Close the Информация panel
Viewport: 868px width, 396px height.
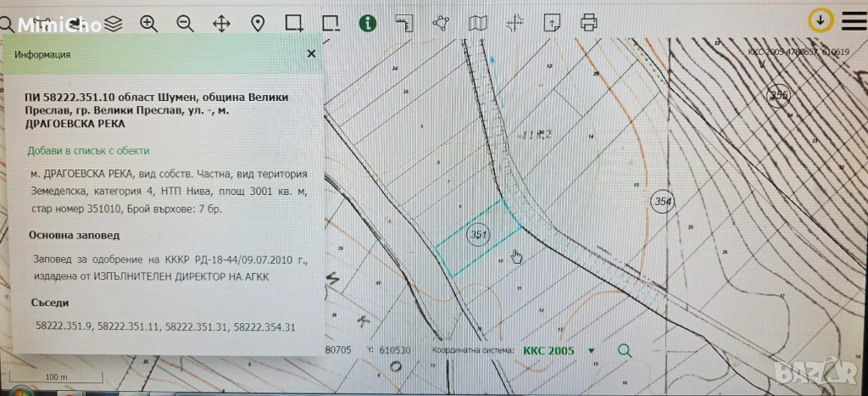[x=311, y=53]
